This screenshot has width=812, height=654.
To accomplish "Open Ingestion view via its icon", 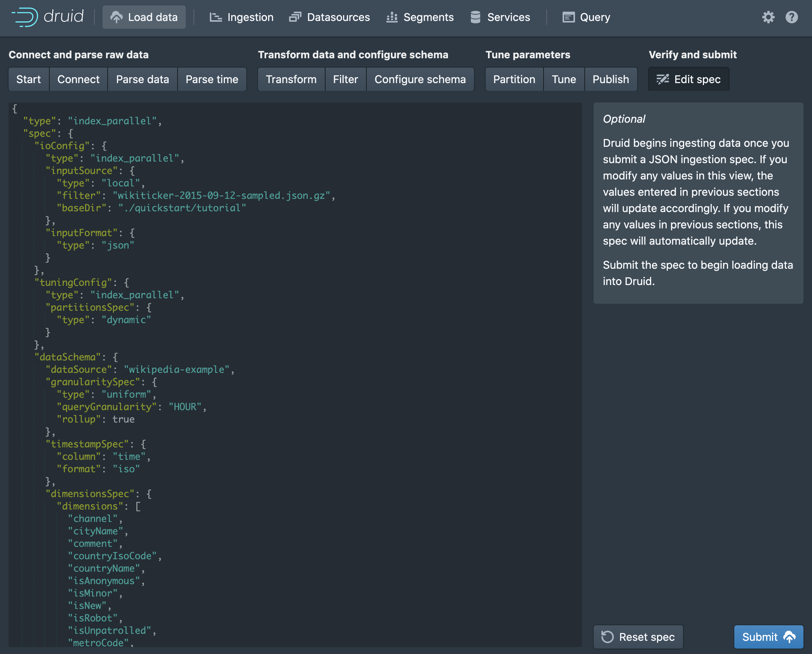I will click(216, 17).
